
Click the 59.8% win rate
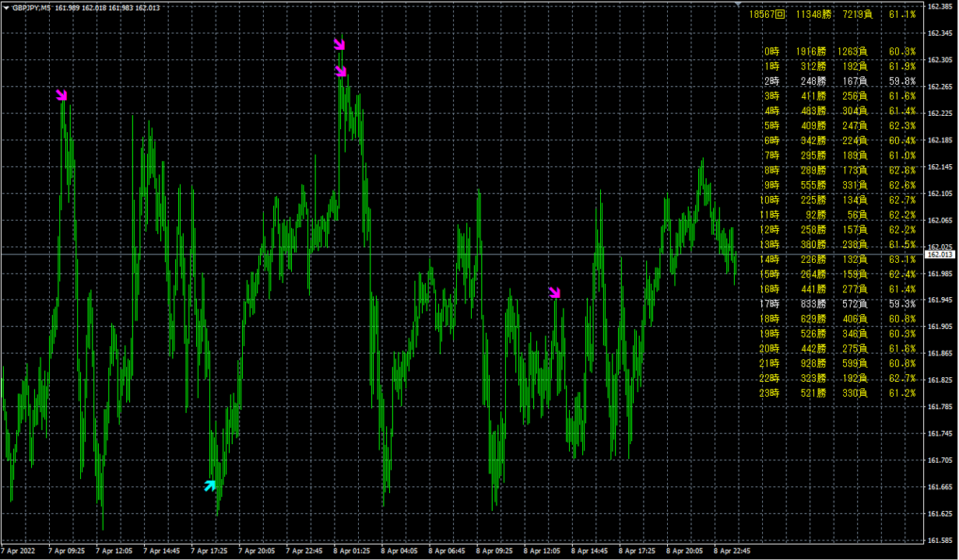(x=902, y=81)
